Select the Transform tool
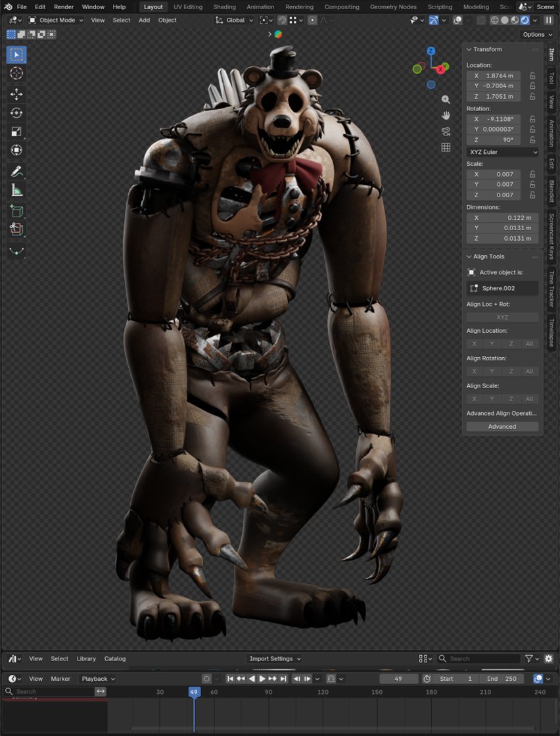 [x=16, y=150]
